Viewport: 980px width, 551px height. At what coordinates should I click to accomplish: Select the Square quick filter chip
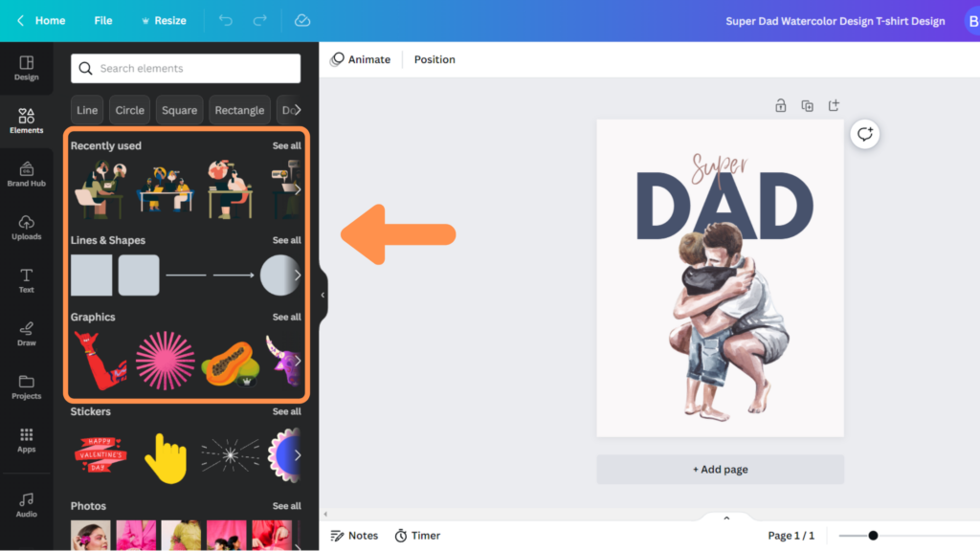tap(179, 110)
